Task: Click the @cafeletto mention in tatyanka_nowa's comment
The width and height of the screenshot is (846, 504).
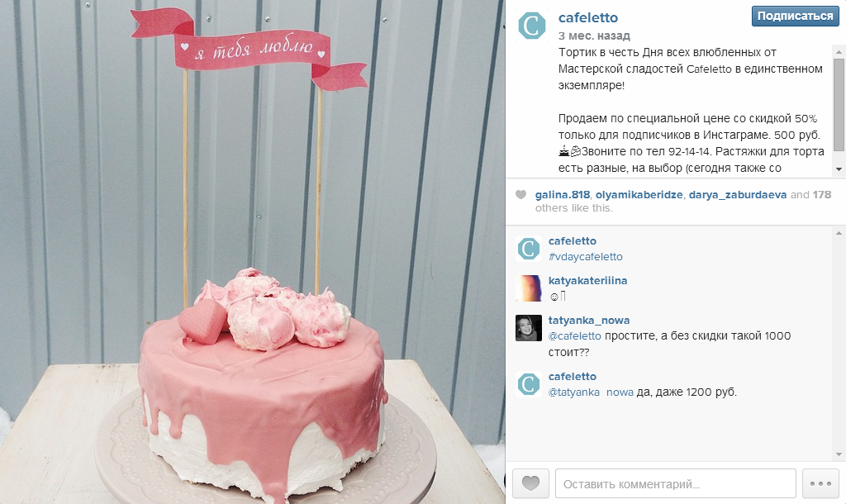Action: point(575,335)
